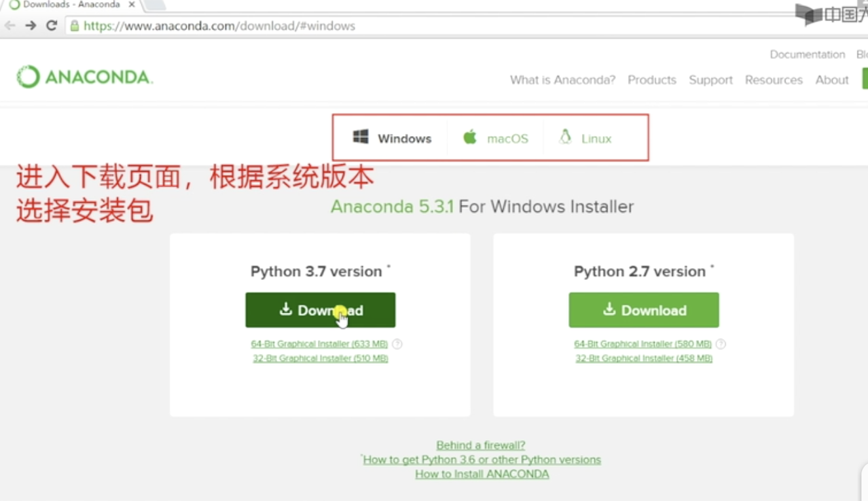The width and height of the screenshot is (868, 501).
Task: Click the Anaconda logo in the header
Action: point(84,77)
